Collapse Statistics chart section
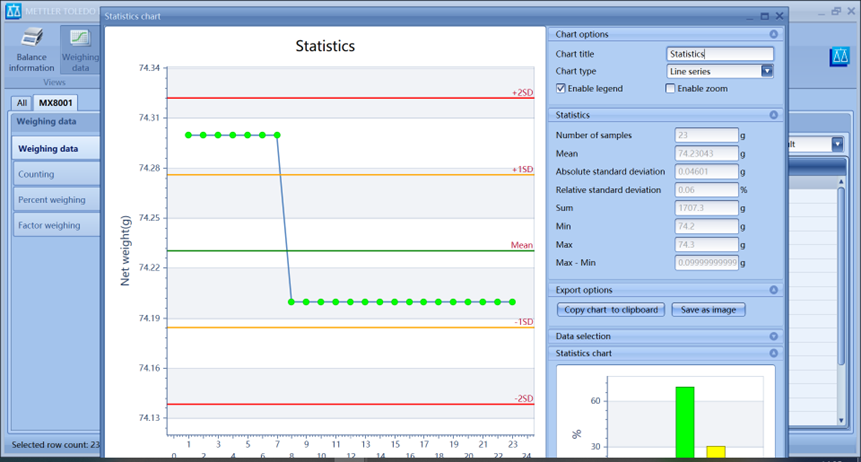This screenshot has width=861, height=462. (x=773, y=353)
